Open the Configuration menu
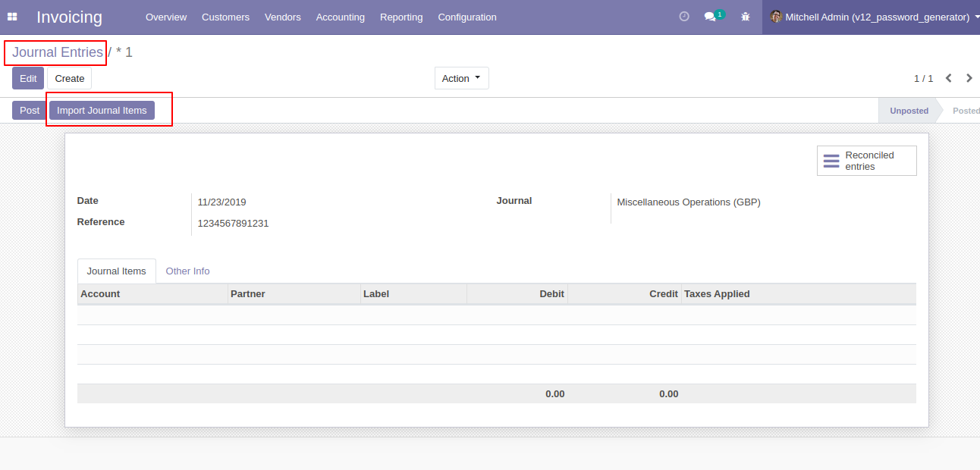Viewport: 980px width, 470px height. pos(467,17)
